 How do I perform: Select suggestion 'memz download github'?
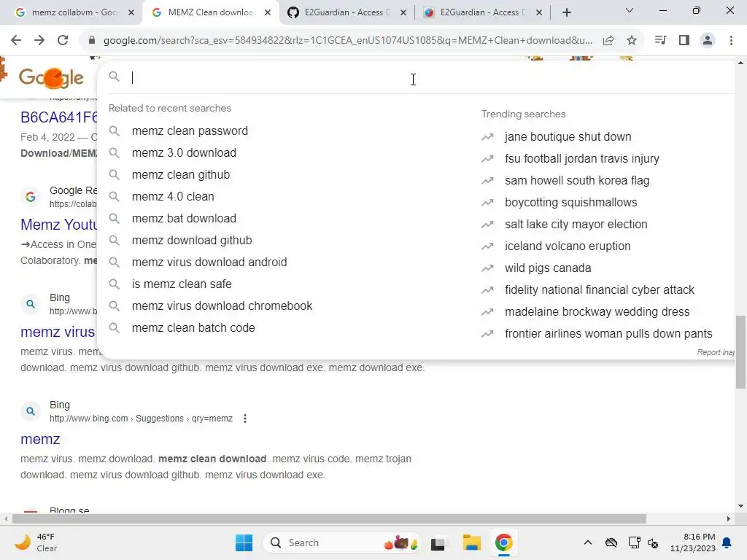point(192,241)
